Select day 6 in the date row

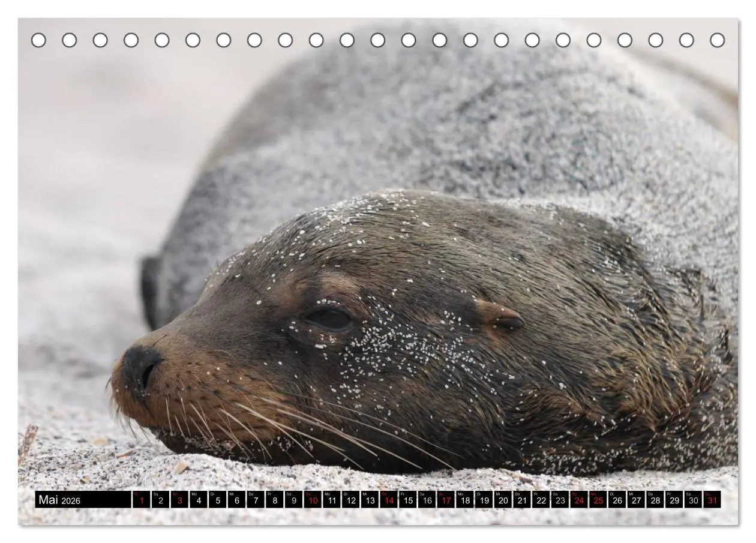[236, 499]
